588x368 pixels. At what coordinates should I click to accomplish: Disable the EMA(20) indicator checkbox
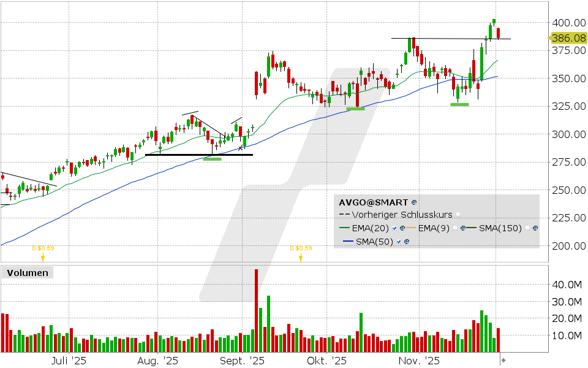[394, 228]
